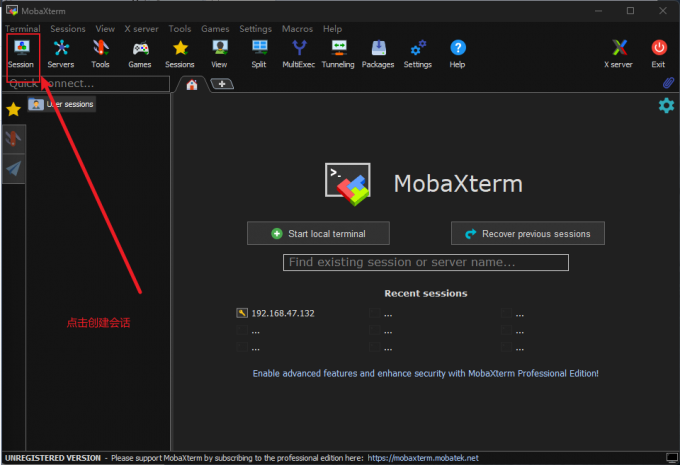The image size is (680, 465).
Task: Click the MobaXterm title bar icon
Action: [12, 10]
